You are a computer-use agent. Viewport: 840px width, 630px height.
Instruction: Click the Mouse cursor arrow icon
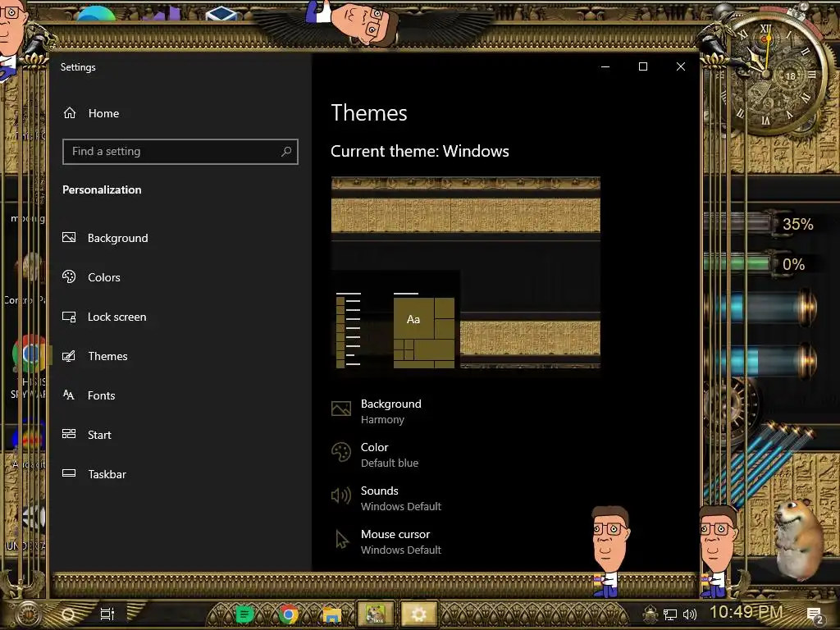click(x=342, y=540)
